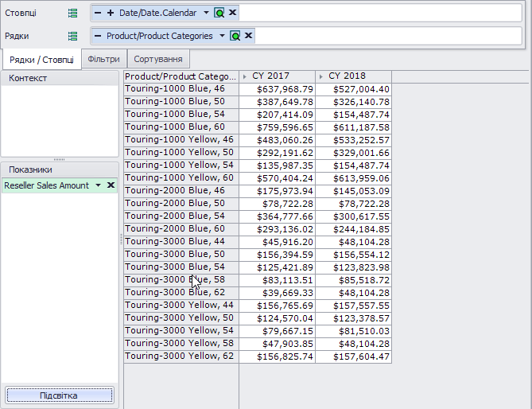Viewport: 532px width, 409px height.
Task: Remove the Reseller Sales Amount measure
Action: pyautogui.click(x=111, y=185)
